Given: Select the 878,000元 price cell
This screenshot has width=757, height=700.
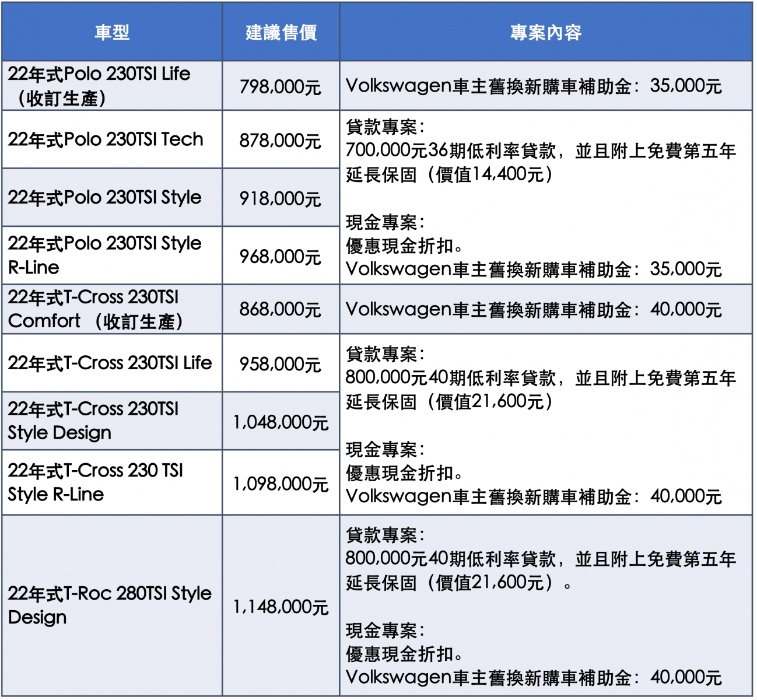Looking at the screenshot, I should coord(281,139).
